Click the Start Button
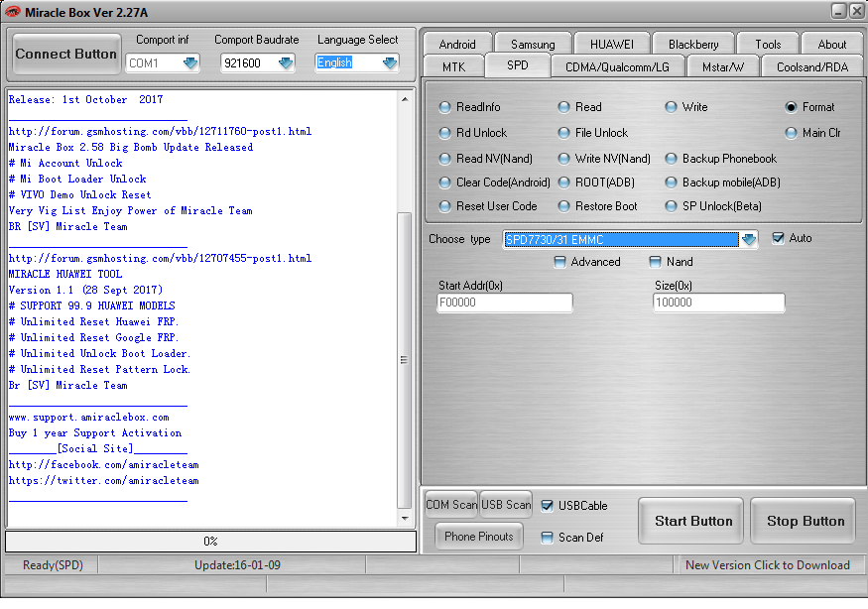868x609 pixels. 690,521
